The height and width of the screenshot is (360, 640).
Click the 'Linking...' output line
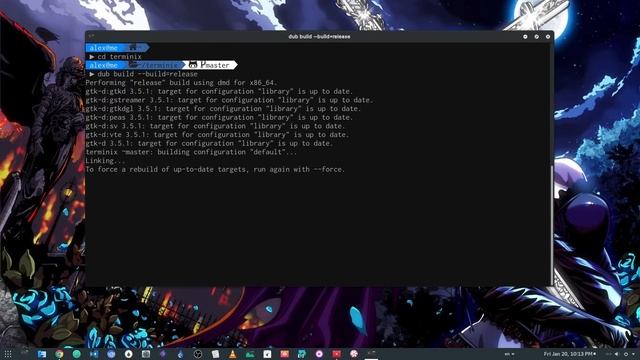(x=105, y=161)
